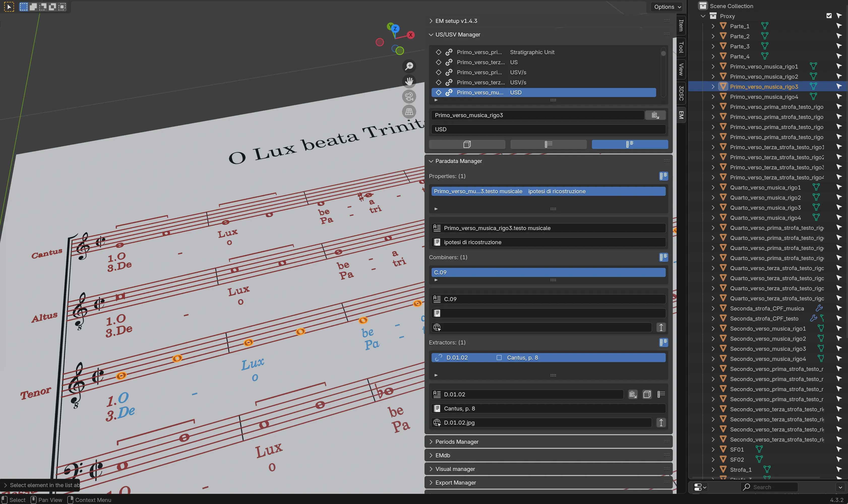The width and height of the screenshot is (848, 504).
Task: Click the highlighted icon button below the USD field
Action: pos(629,144)
